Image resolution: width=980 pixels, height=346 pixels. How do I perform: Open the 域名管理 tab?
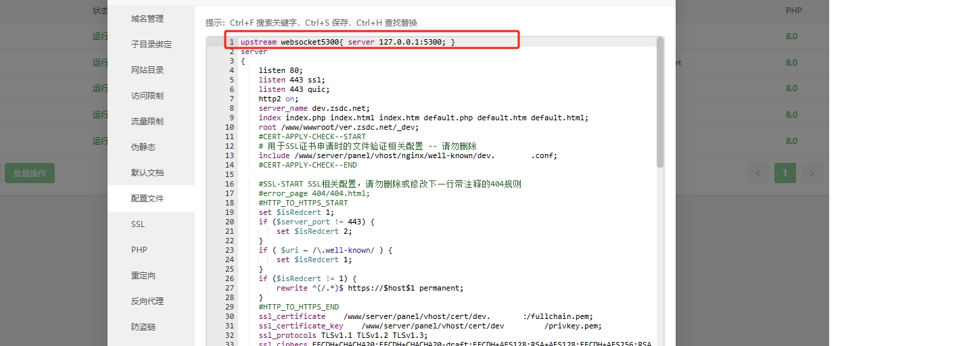coord(147,19)
